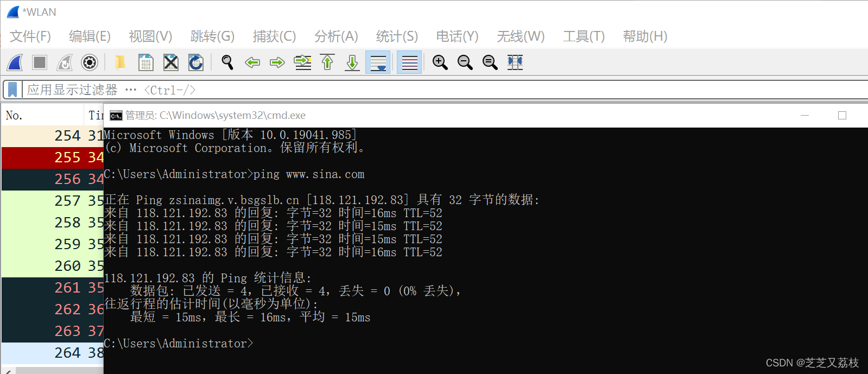Select packet row 257
The image size is (868, 374).
point(53,201)
